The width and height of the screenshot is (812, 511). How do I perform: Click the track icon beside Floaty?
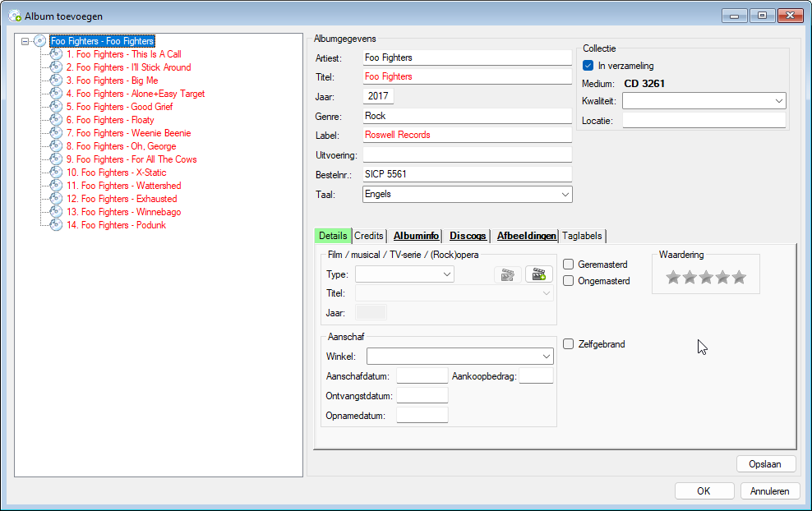(x=56, y=120)
